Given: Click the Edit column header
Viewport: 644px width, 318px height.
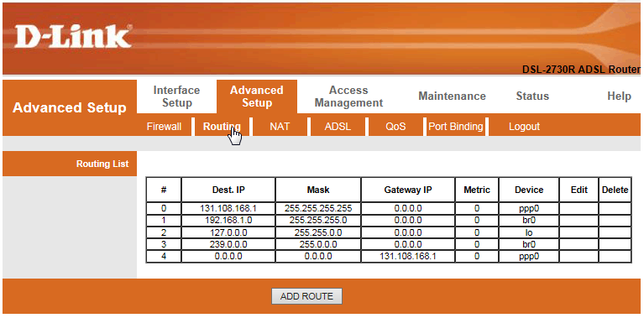Looking at the screenshot, I should click(579, 190).
